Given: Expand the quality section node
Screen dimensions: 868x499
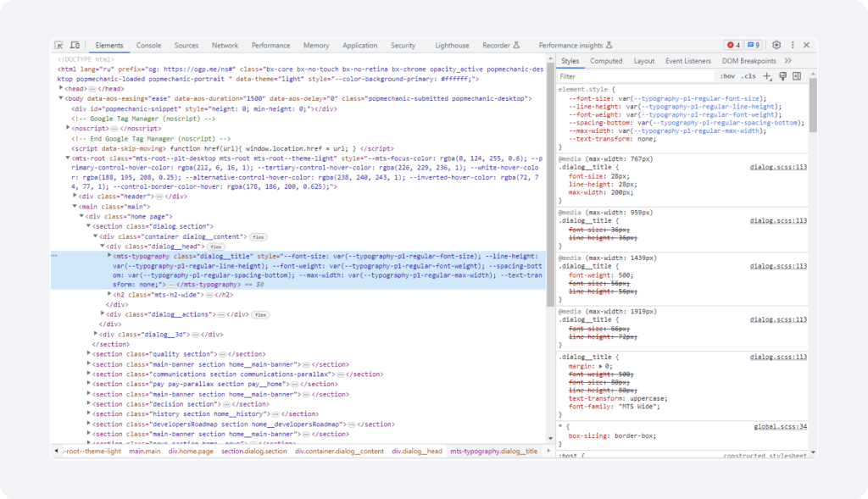Looking at the screenshot, I should 88,353.
